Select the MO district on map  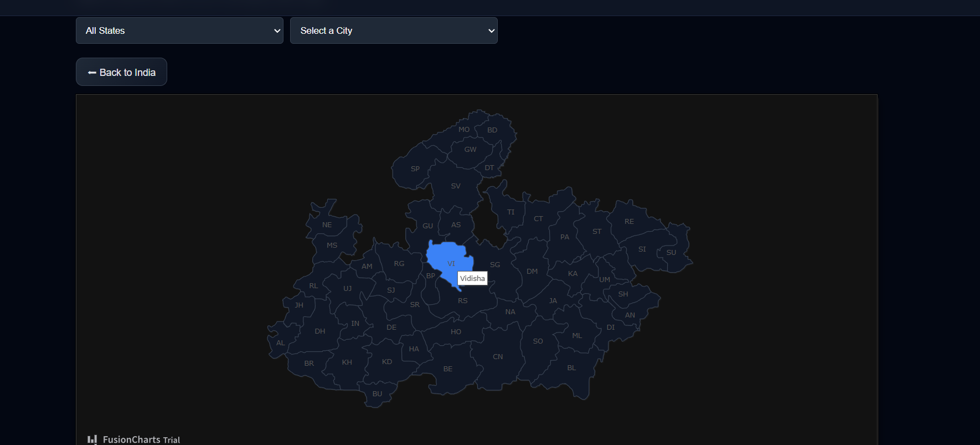pyautogui.click(x=464, y=130)
